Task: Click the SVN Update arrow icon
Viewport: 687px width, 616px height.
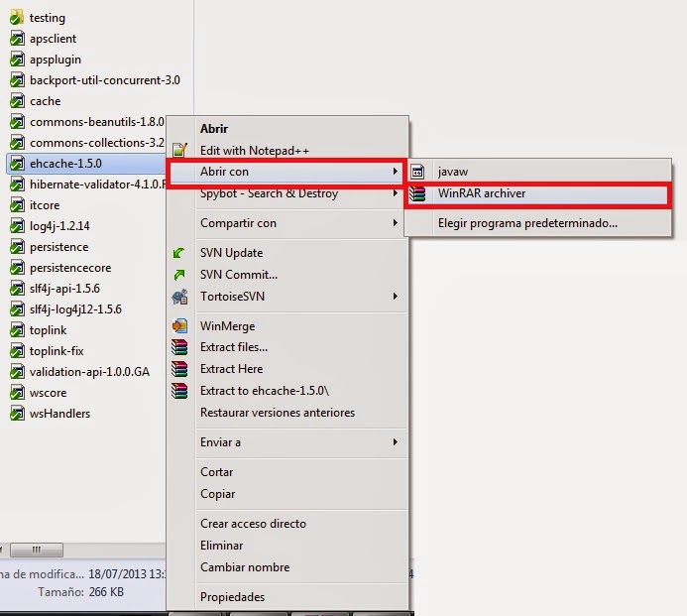Action: pyautogui.click(x=179, y=253)
